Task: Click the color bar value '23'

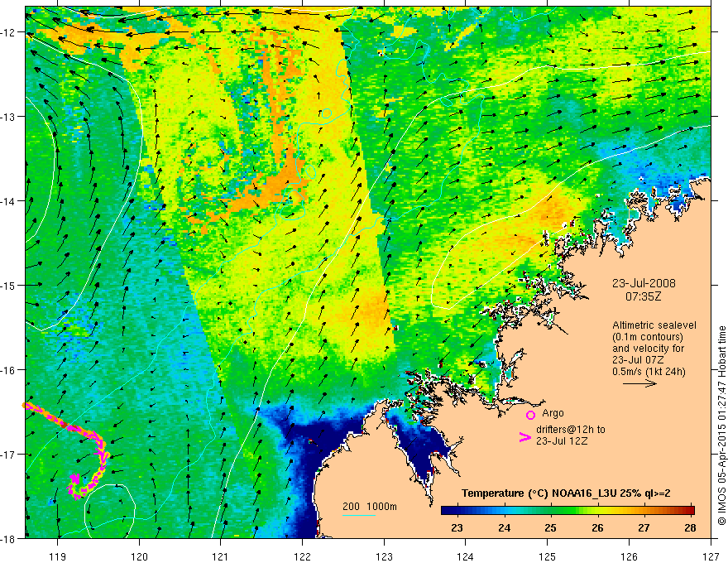Action: [x=457, y=527]
